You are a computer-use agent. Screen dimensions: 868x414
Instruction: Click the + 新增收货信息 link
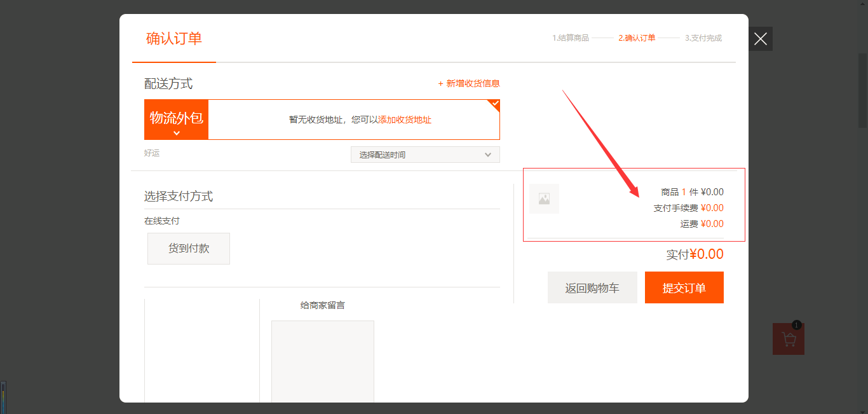[x=469, y=83]
